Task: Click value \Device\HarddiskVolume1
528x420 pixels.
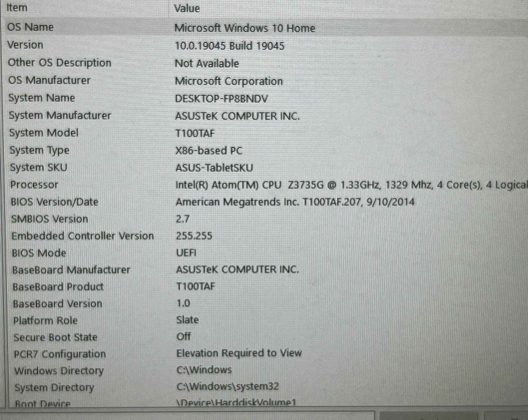Action: pyautogui.click(x=236, y=402)
